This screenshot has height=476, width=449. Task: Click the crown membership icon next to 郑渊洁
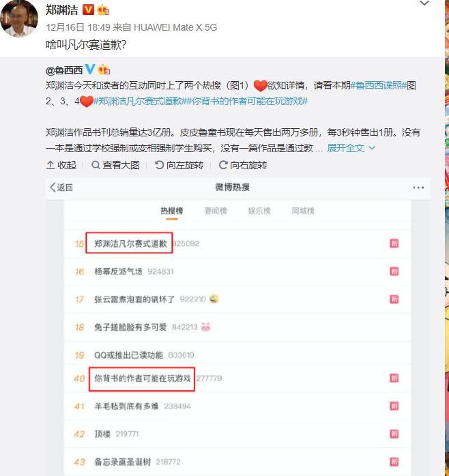pos(103,10)
